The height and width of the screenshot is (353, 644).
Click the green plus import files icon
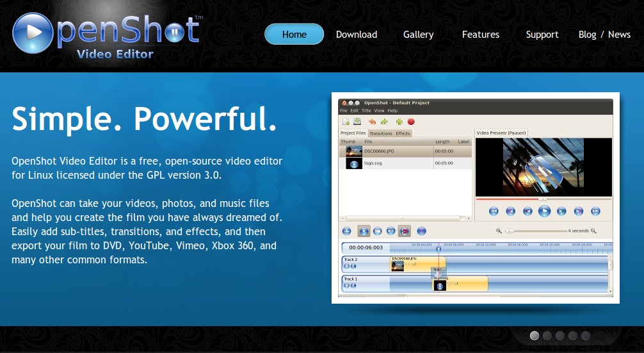coord(399,121)
